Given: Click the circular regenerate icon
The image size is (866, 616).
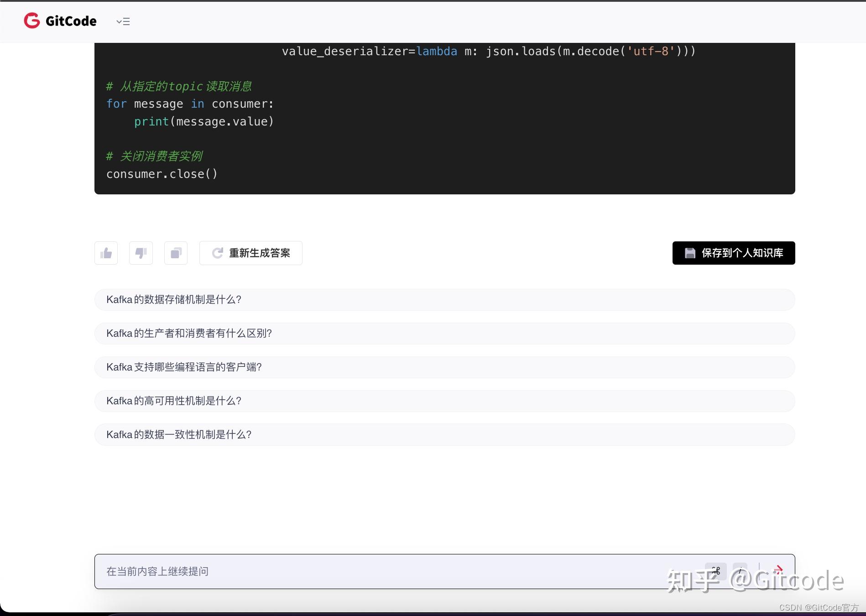Looking at the screenshot, I should point(218,253).
